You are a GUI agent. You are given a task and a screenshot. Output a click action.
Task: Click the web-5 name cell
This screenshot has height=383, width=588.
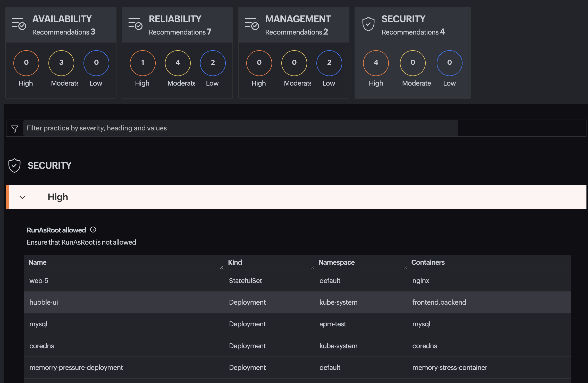coord(39,281)
